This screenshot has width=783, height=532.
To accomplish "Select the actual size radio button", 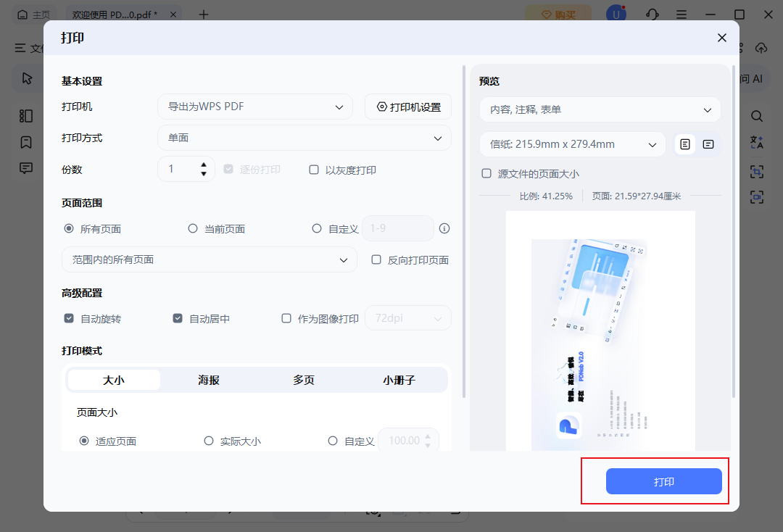I will (x=209, y=441).
